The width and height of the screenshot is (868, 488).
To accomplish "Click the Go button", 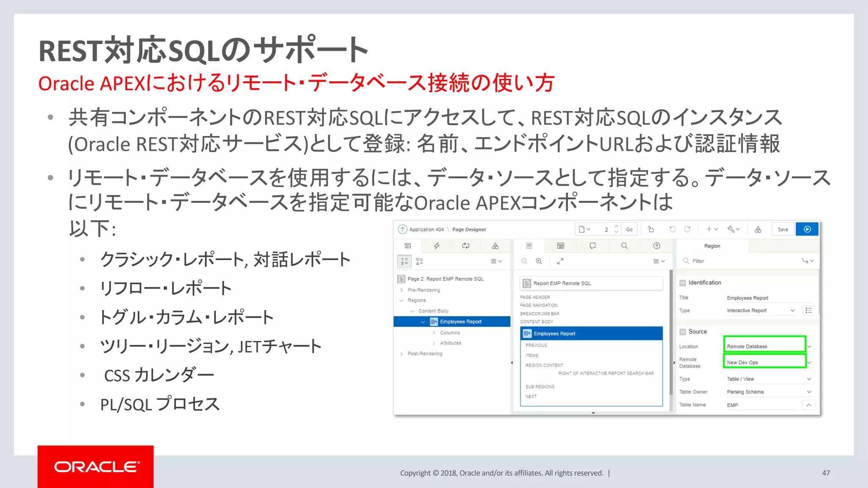I will point(629,229).
